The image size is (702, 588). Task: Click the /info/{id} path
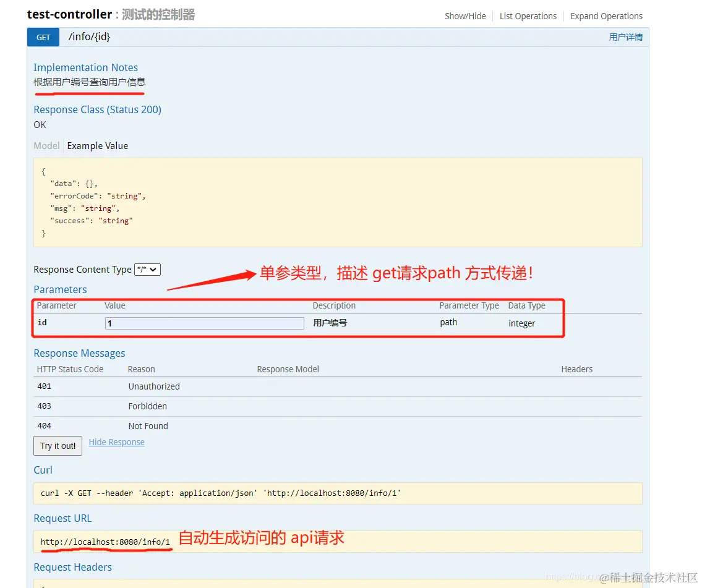pos(89,36)
